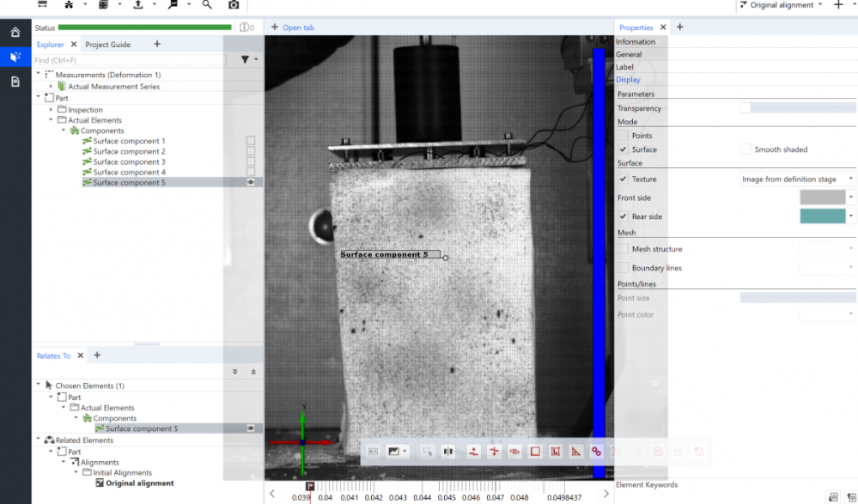The width and height of the screenshot is (858, 504).
Task: Click the Open tab link
Action: (x=293, y=27)
